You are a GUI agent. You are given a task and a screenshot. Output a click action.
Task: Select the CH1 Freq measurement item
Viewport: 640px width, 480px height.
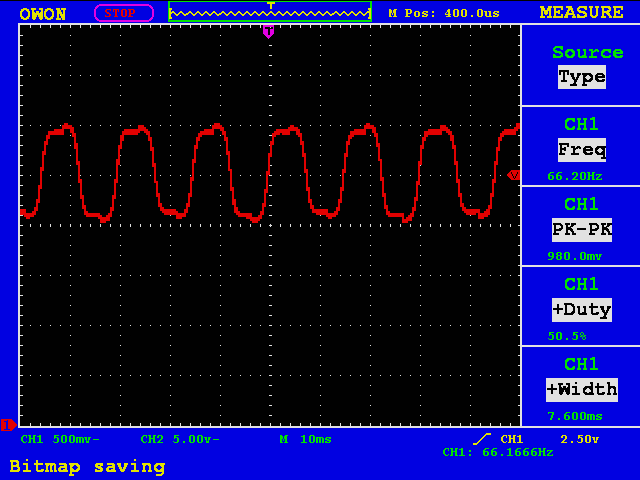pyautogui.click(x=582, y=146)
